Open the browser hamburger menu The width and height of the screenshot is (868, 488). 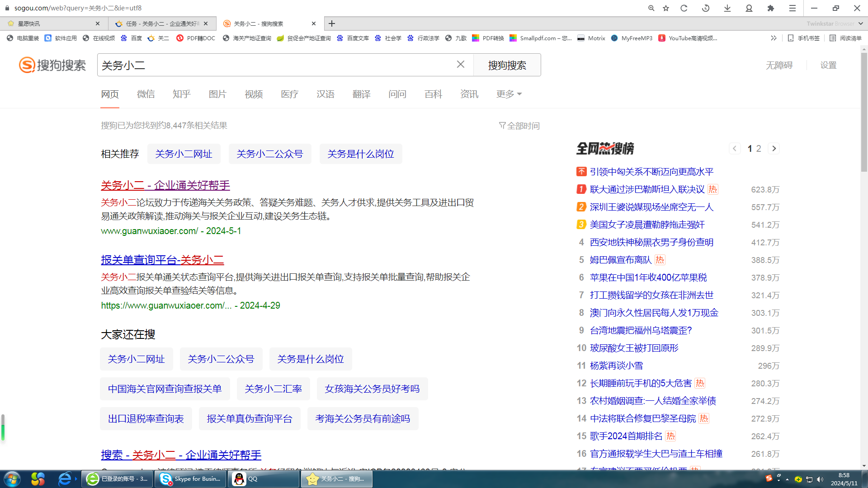(x=793, y=8)
